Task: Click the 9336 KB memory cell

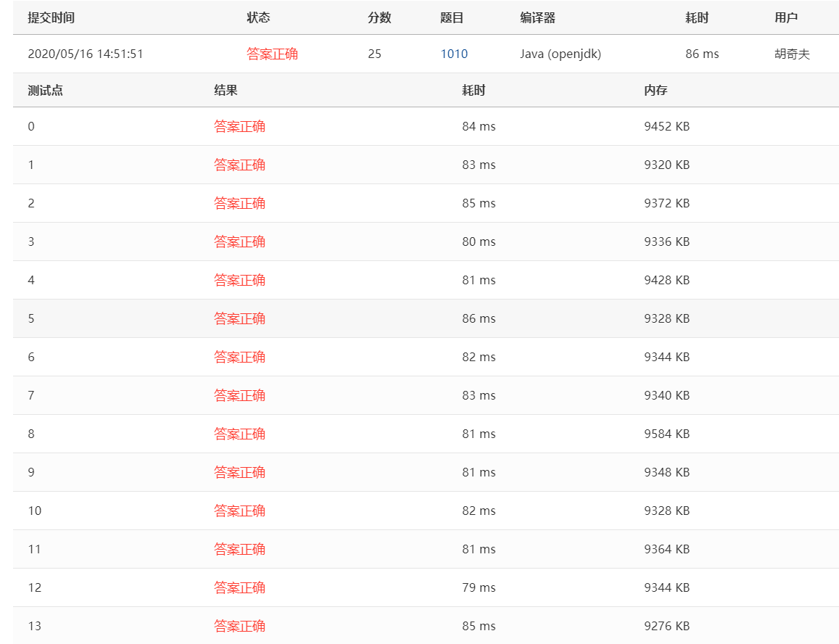Action: tap(666, 242)
